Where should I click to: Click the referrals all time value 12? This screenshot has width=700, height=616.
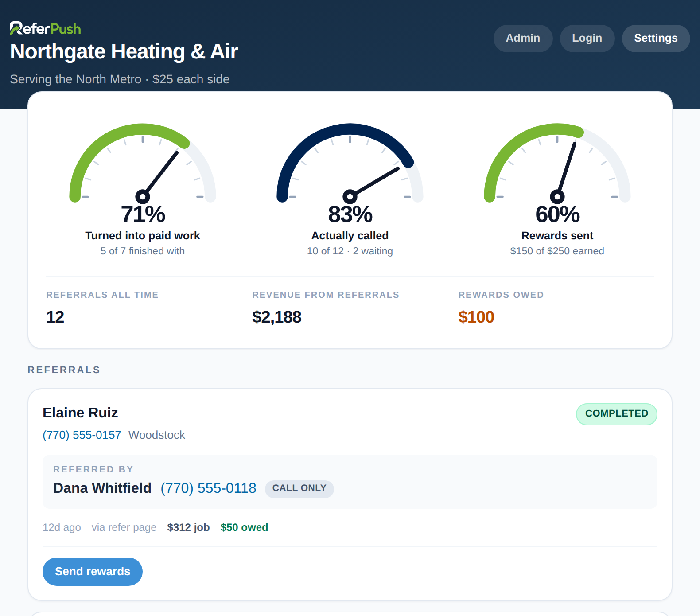pos(55,317)
